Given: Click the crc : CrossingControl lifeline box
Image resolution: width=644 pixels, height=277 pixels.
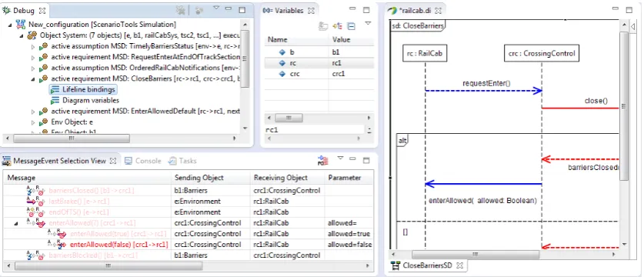Looking at the screenshot, I should [542, 53].
